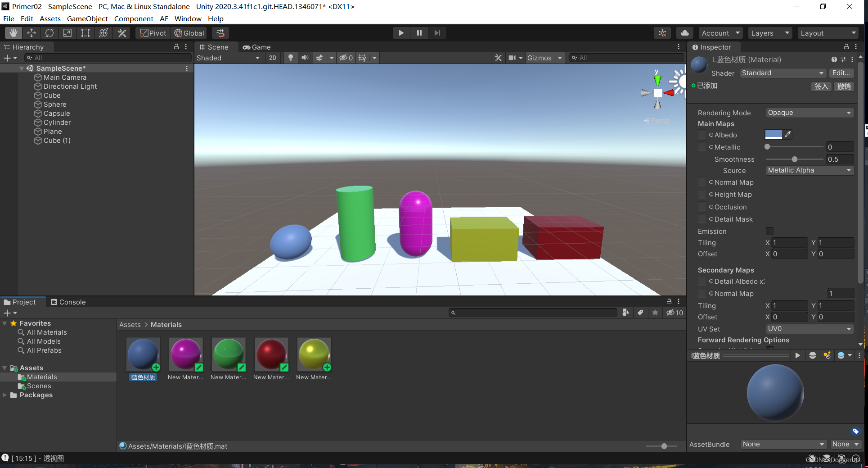
Task: Click the Project search field
Action: coord(533,313)
